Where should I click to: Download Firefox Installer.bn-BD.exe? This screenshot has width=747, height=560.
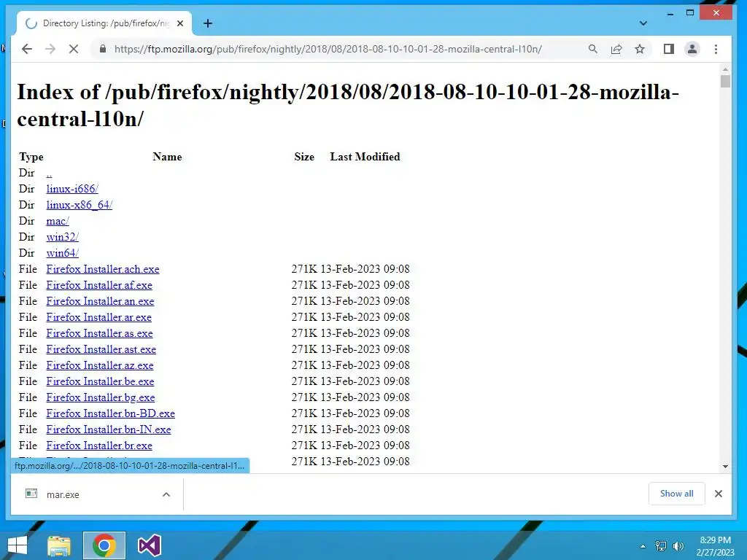pyautogui.click(x=111, y=413)
